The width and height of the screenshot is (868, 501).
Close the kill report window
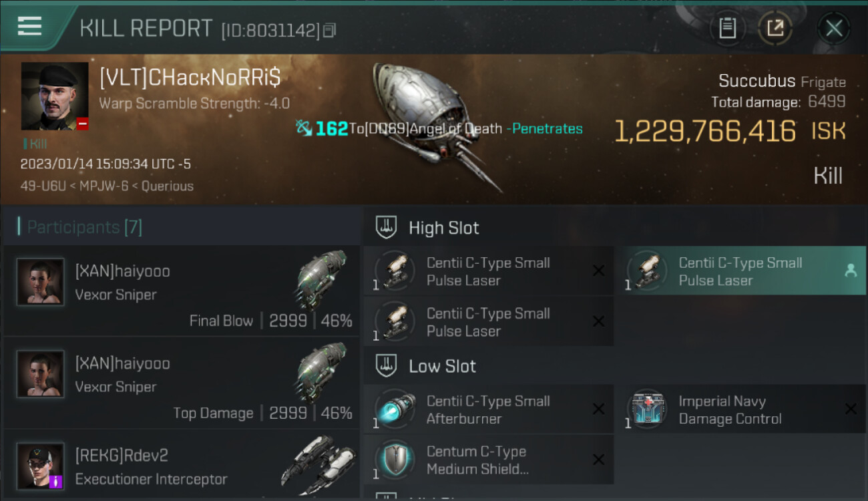pyautogui.click(x=833, y=28)
